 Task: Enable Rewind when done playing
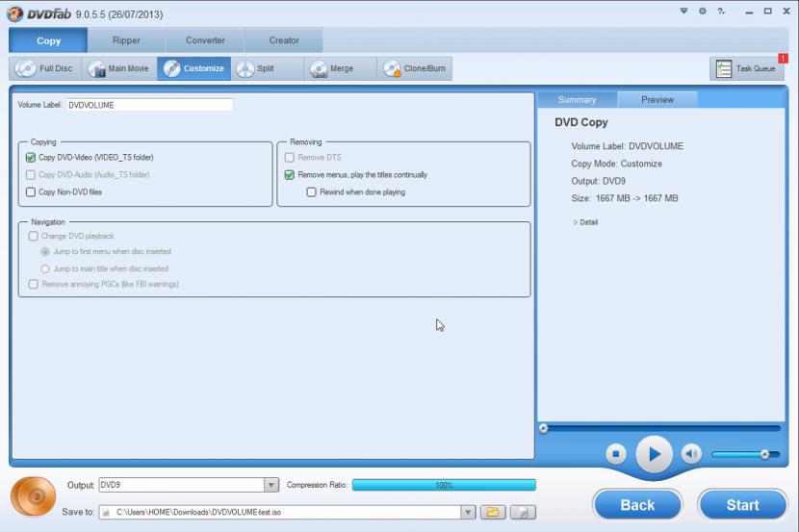pos(311,192)
